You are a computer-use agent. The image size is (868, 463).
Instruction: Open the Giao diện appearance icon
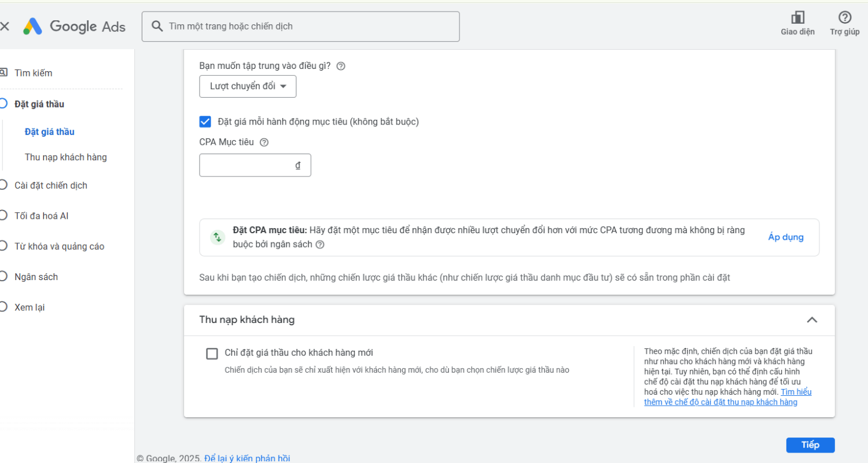(x=797, y=18)
